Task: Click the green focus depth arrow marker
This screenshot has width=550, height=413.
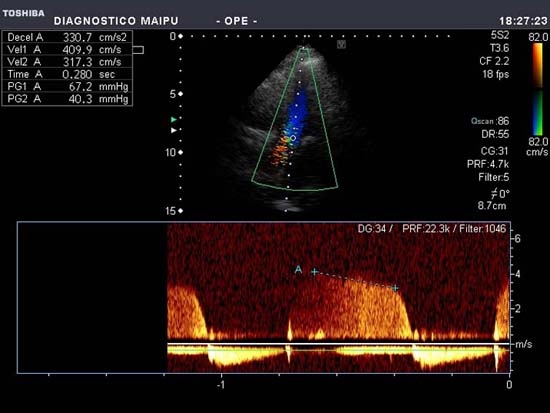Action: 174,120
